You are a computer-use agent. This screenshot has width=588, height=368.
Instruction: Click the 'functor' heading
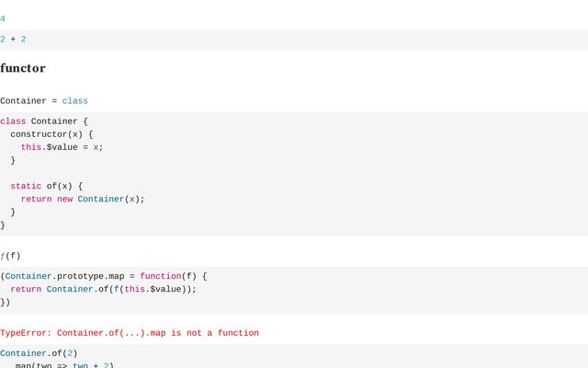coord(23,68)
